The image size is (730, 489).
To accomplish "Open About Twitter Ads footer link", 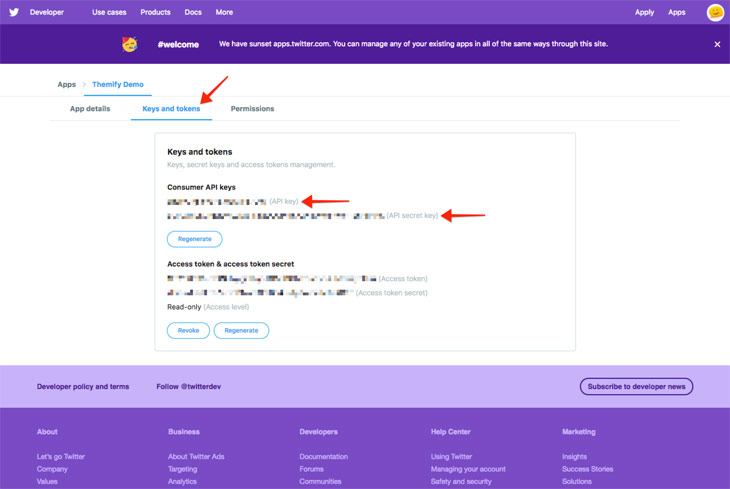I will (x=196, y=456).
